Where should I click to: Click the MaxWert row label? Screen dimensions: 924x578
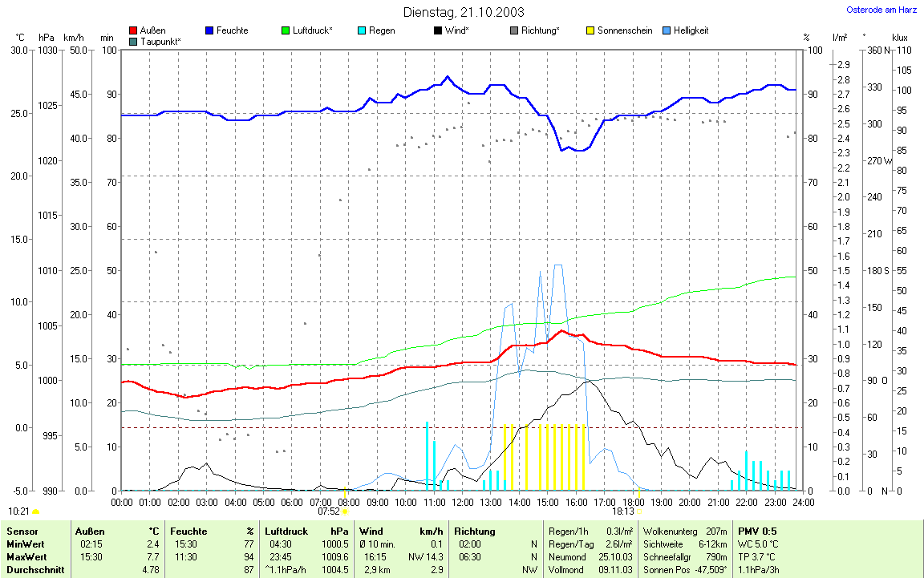click(x=28, y=557)
